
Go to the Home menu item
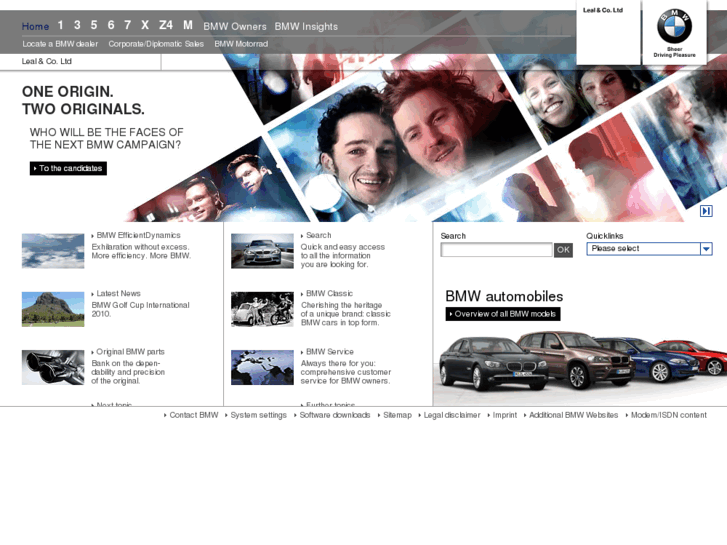[x=35, y=26]
